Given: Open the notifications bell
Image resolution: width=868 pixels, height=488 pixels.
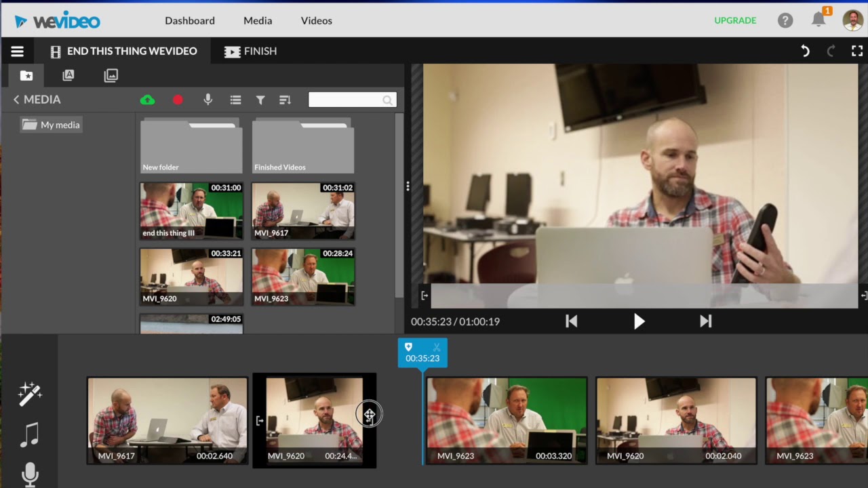Looking at the screenshot, I should 819,19.
